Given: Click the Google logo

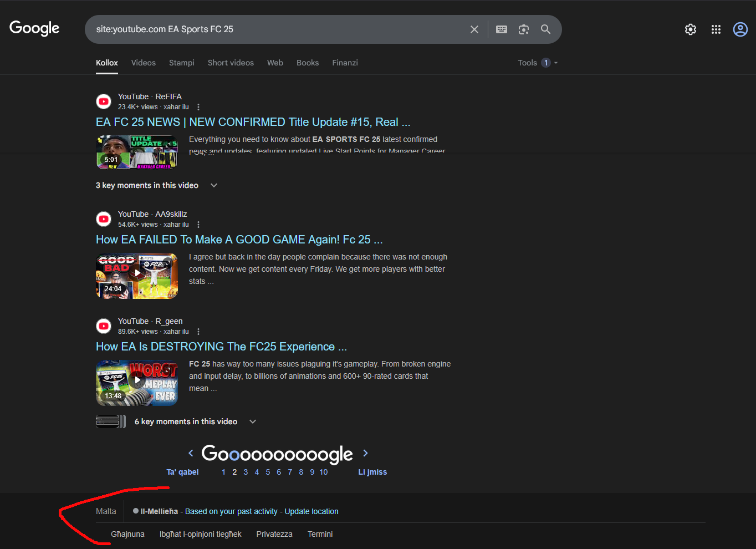Looking at the screenshot, I should (x=34, y=28).
